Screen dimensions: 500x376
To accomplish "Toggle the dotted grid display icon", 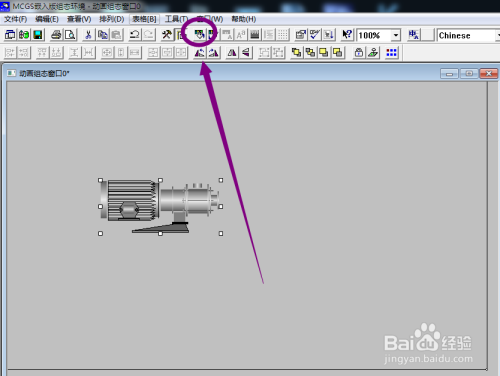I will coord(282,34).
